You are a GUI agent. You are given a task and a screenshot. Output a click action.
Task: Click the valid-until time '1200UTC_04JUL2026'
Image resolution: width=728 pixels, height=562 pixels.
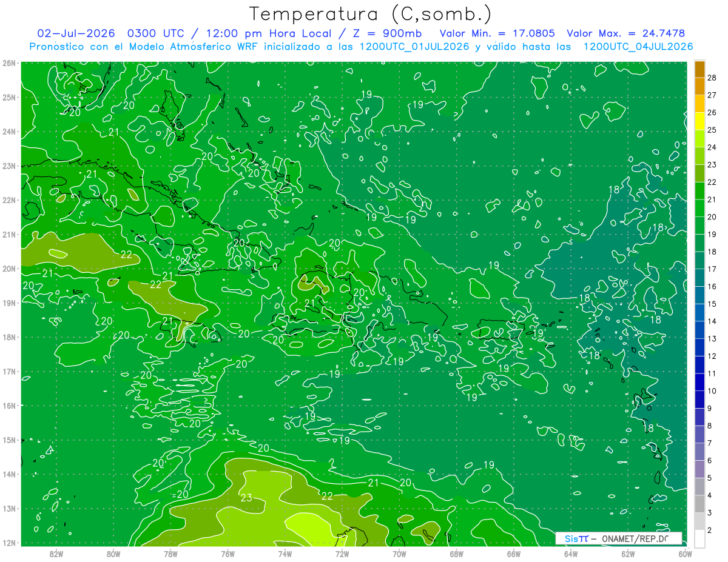point(638,46)
